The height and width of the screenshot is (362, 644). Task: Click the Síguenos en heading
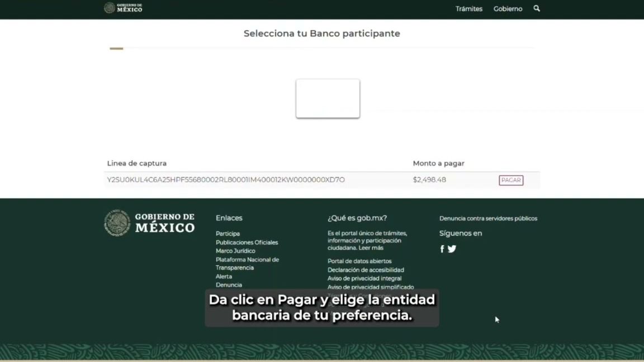[461, 233]
